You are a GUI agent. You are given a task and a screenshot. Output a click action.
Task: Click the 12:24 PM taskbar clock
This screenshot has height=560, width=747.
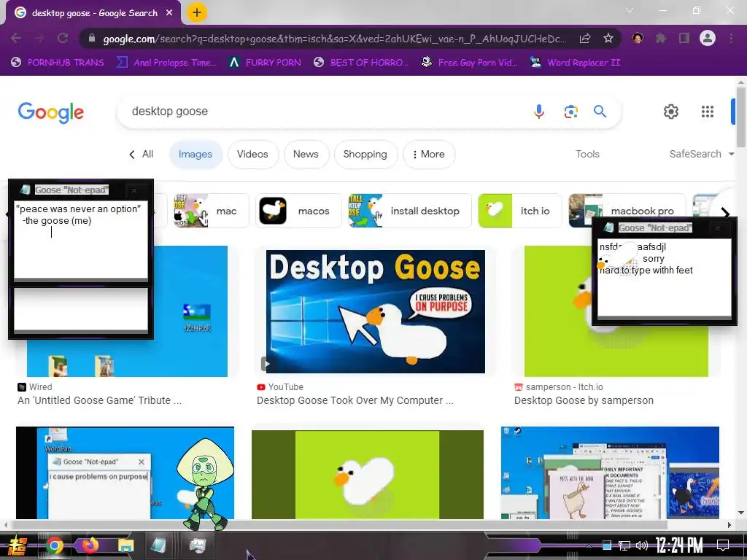coord(679,545)
